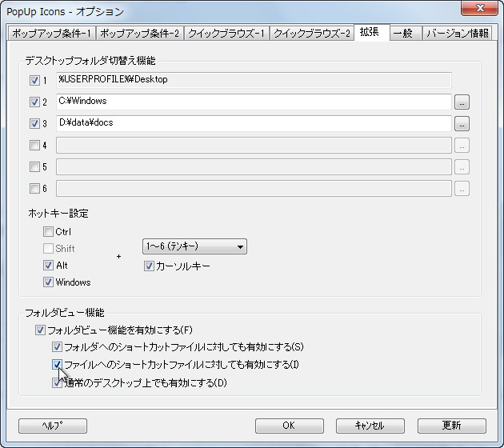The height and width of the screenshot is (448, 504).
Task: Open the クイックブラウズ-2 tab
Action: coord(312,33)
